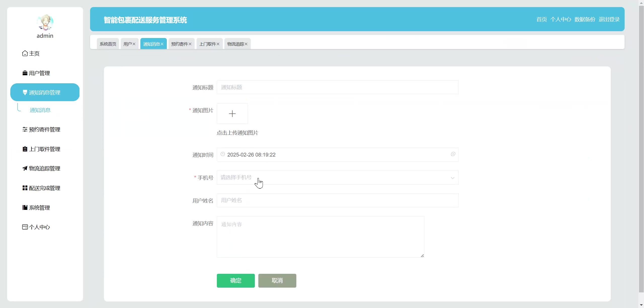Click the clipboard icon for 上门取件管理

[25, 149]
